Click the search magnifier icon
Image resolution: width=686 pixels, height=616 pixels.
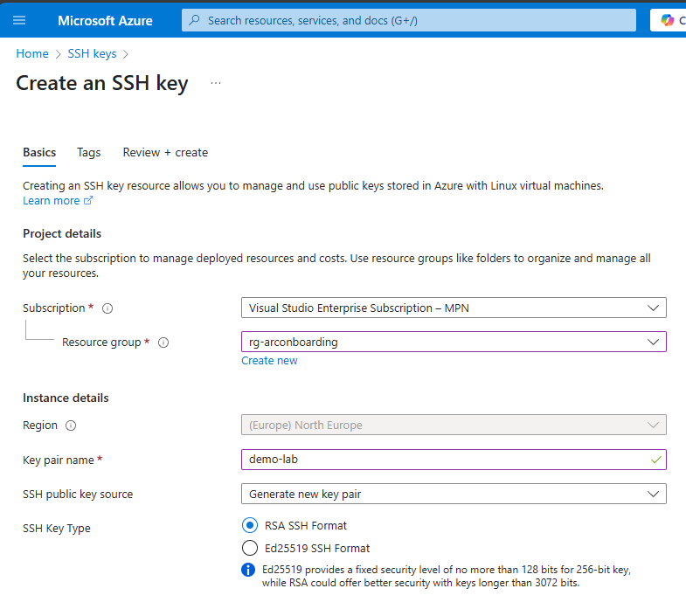(195, 20)
